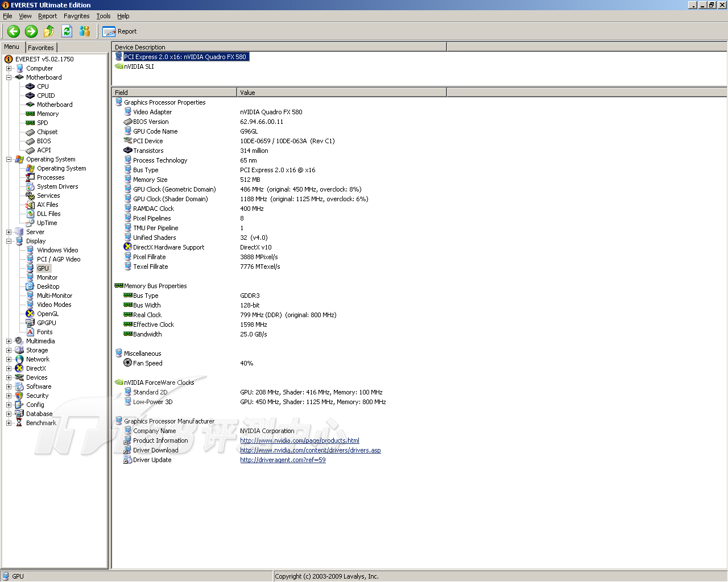
Task: Collapse the Display tree node
Action: (9, 241)
